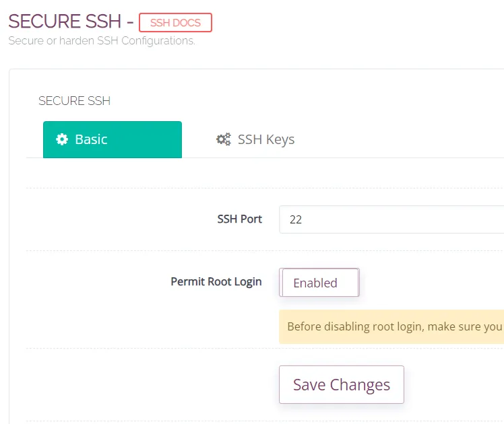Click the 'Enabled' text on the toggle

point(315,283)
